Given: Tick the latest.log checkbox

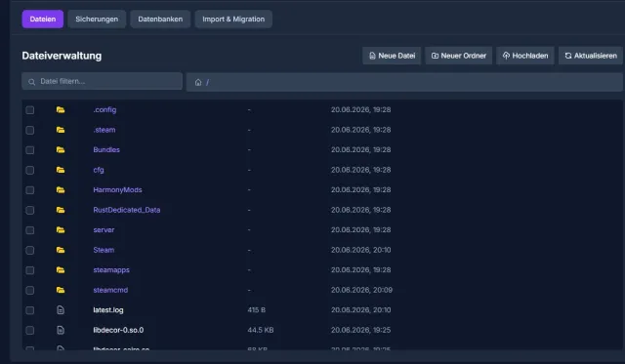Looking at the screenshot, I should [x=30, y=310].
